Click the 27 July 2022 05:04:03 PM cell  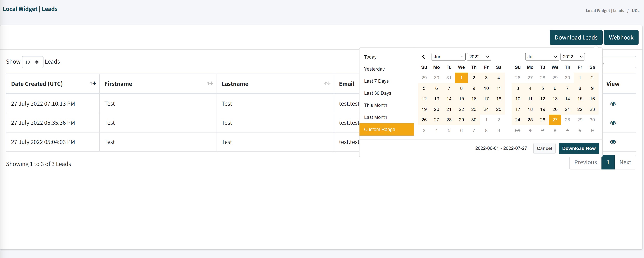pos(53,142)
